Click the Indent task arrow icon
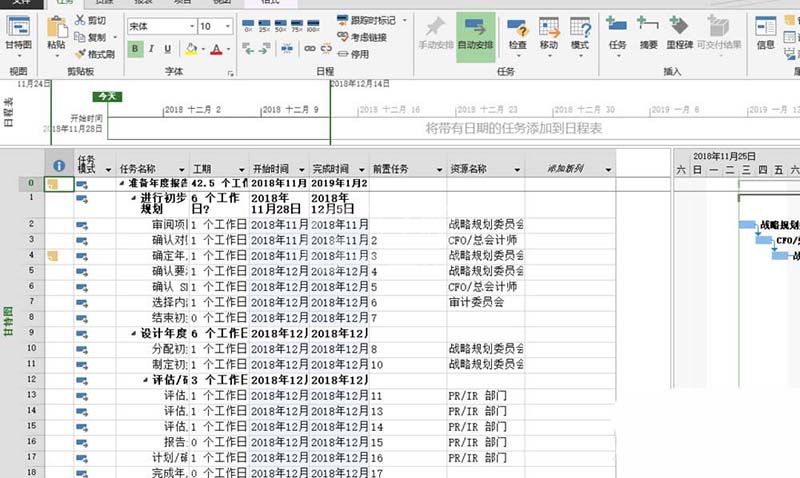 [264, 49]
